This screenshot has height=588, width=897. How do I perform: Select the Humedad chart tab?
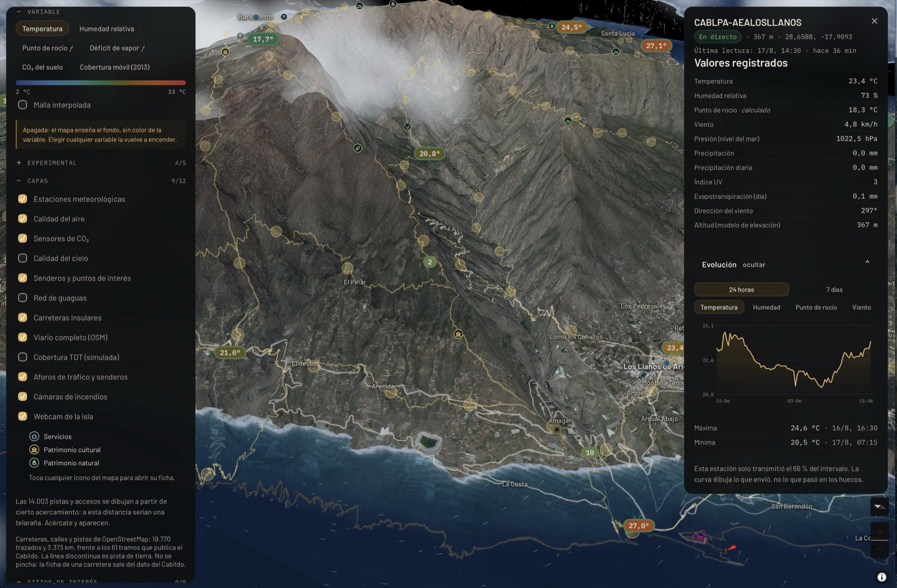click(x=766, y=307)
